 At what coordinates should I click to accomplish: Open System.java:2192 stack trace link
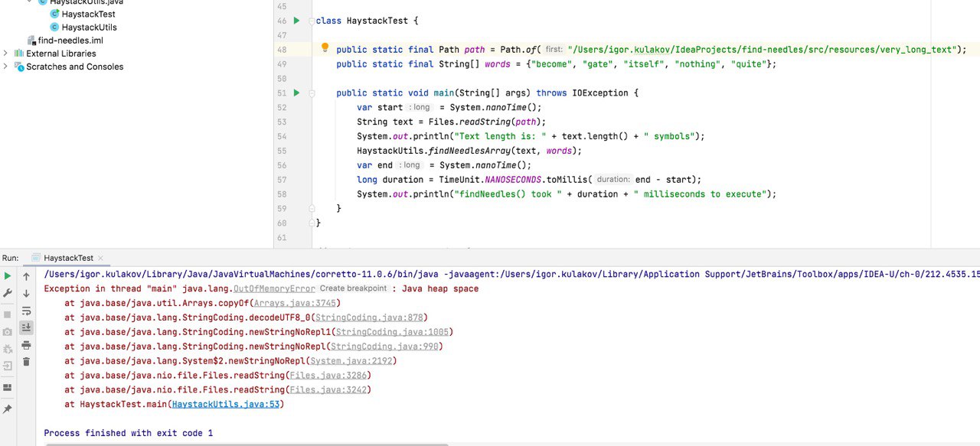(x=351, y=361)
